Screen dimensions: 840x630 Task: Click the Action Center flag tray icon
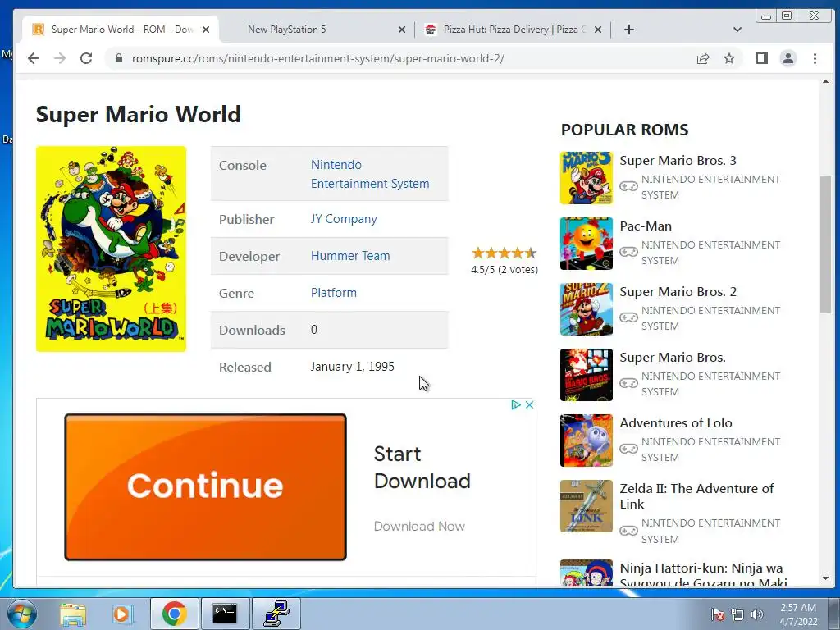coord(717,614)
